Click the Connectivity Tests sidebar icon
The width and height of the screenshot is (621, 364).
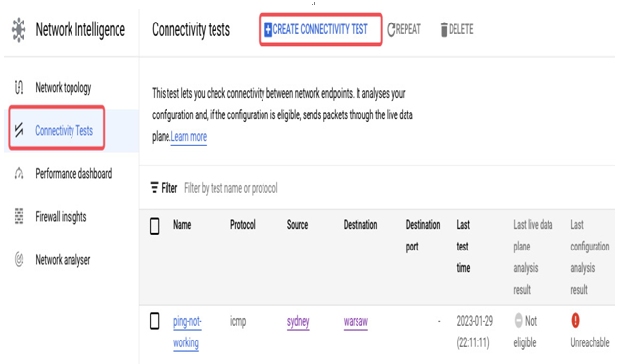click(19, 130)
